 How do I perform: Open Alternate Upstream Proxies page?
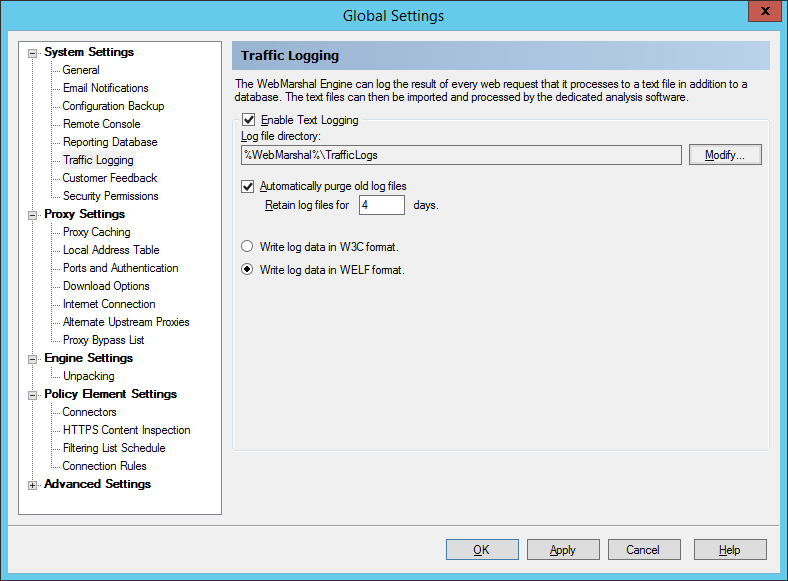click(126, 322)
